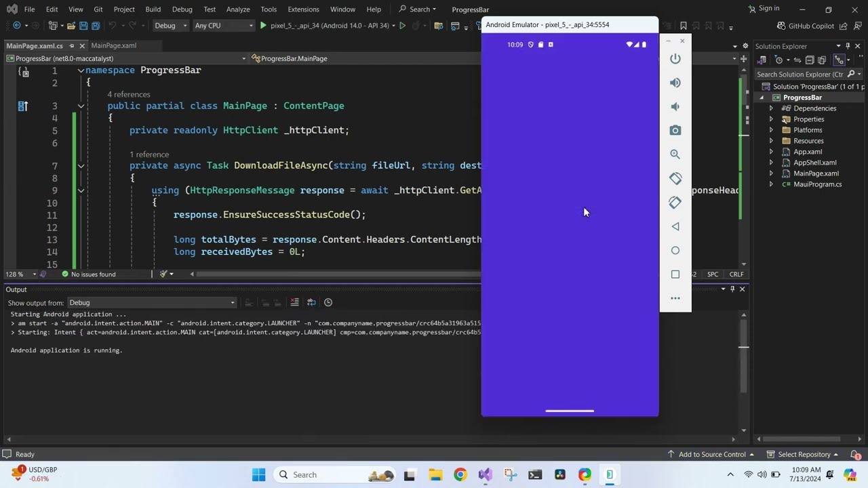Image resolution: width=868 pixels, height=488 pixels.
Task: Start debugging with the green play icon
Action: point(263,26)
